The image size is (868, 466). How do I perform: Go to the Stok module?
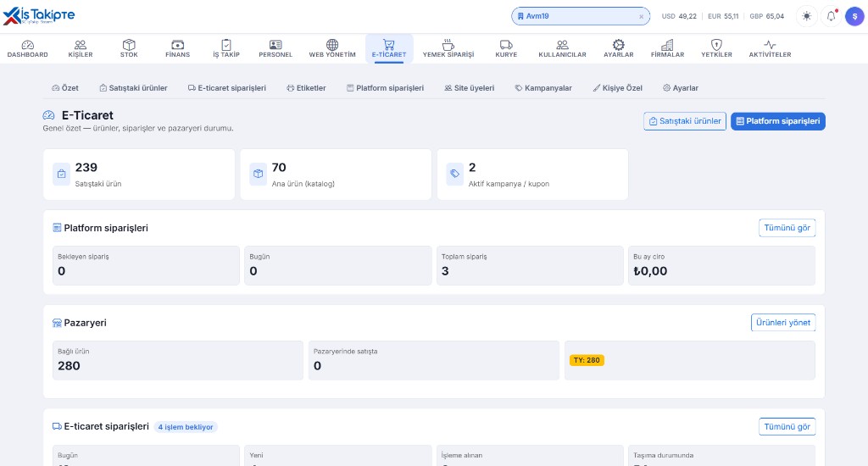(129, 48)
